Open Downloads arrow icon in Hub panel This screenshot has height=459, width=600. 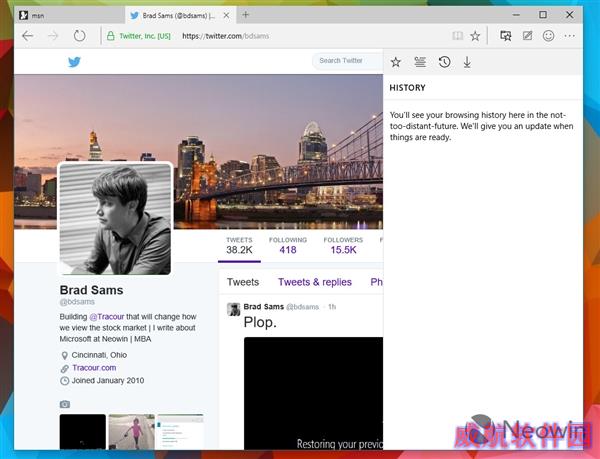coord(467,62)
